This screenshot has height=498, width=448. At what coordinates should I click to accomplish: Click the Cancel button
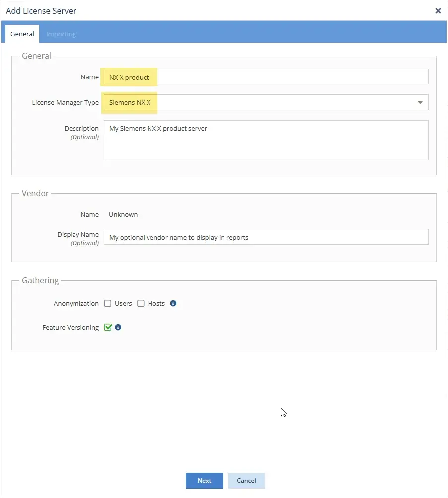tap(246, 481)
